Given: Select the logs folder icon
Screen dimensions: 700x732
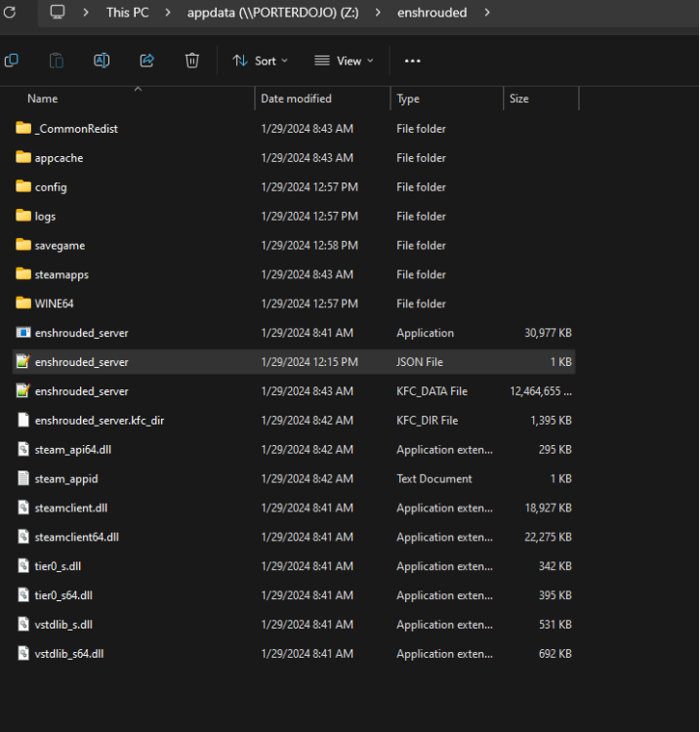Looking at the screenshot, I should (23, 216).
